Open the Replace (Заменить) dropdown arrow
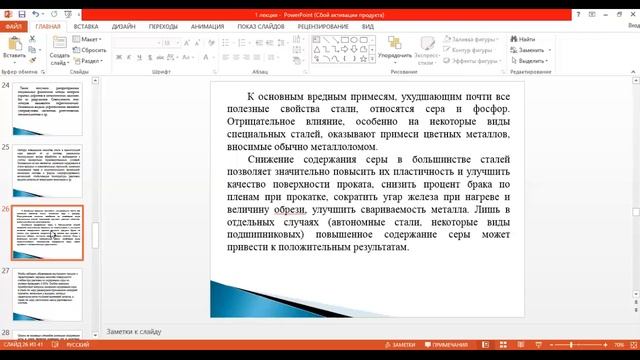Image resolution: width=640 pixels, height=360 pixels. pyautogui.click(x=550, y=50)
